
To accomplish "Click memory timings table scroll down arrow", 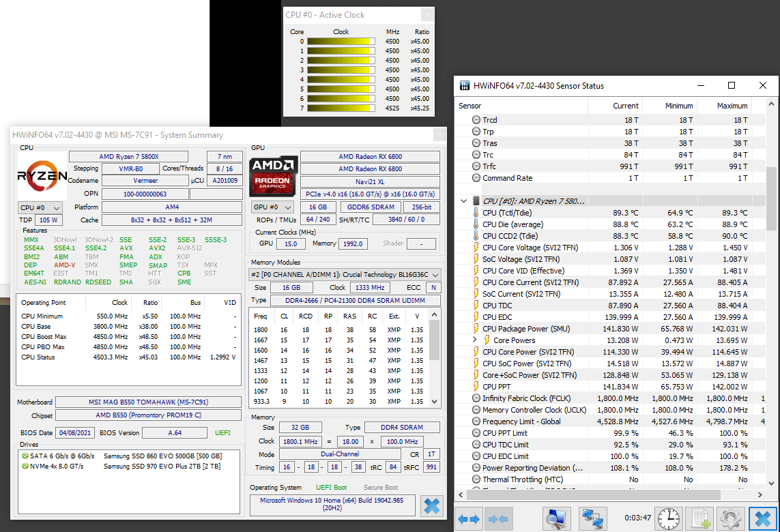I will [x=434, y=401].
